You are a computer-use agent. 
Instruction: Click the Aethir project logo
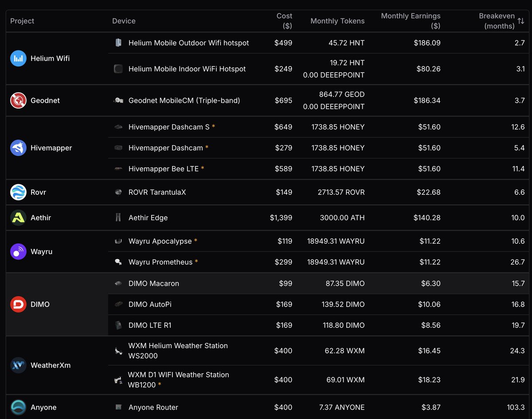[19, 217]
